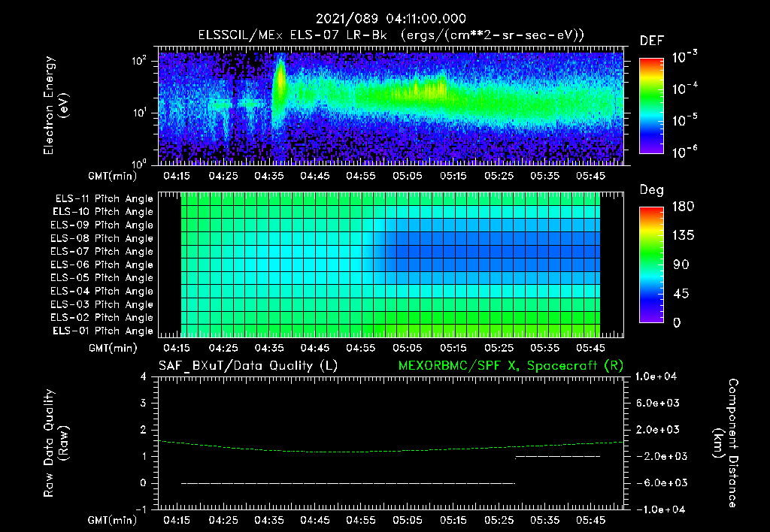Click the 45 value on Deg scale
The height and width of the screenshot is (532, 770).
pyautogui.click(x=681, y=294)
